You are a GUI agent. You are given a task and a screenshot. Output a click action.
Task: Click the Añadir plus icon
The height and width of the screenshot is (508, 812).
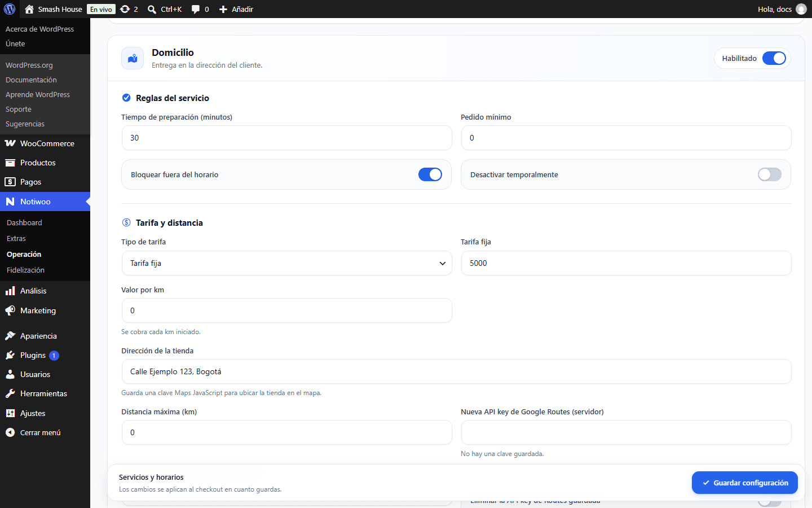point(223,9)
